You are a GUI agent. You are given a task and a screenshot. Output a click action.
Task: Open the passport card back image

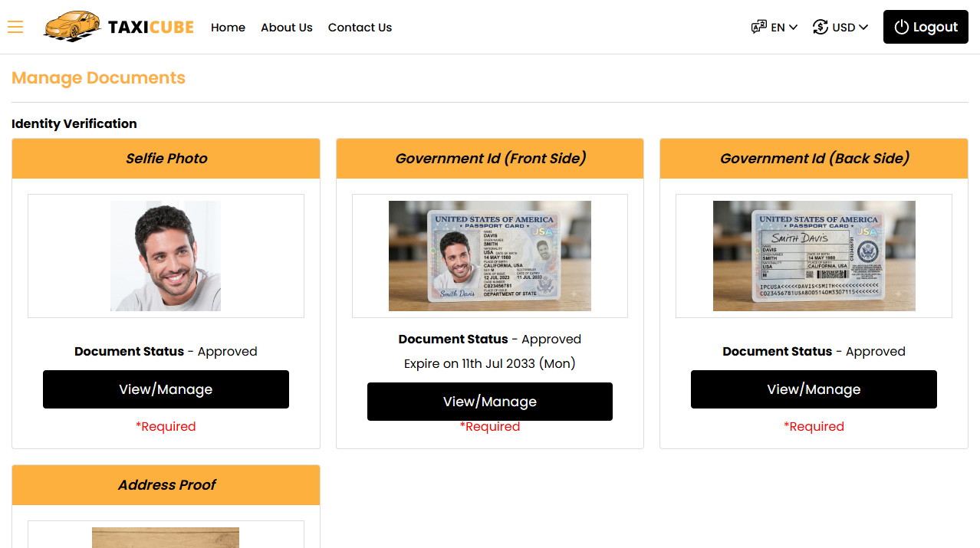pyautogui.click(x=814, y=256)
